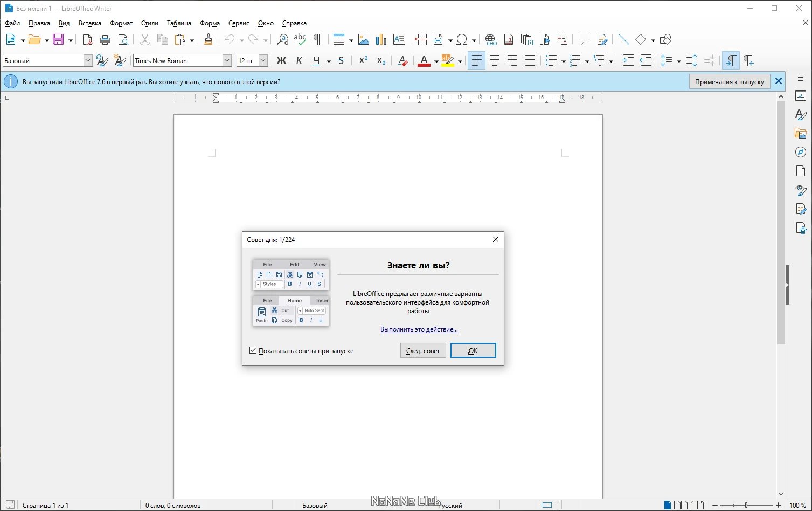Screen dimensions: 812x511
Task: Run spelling check abc icon
Action: (300, 39)
